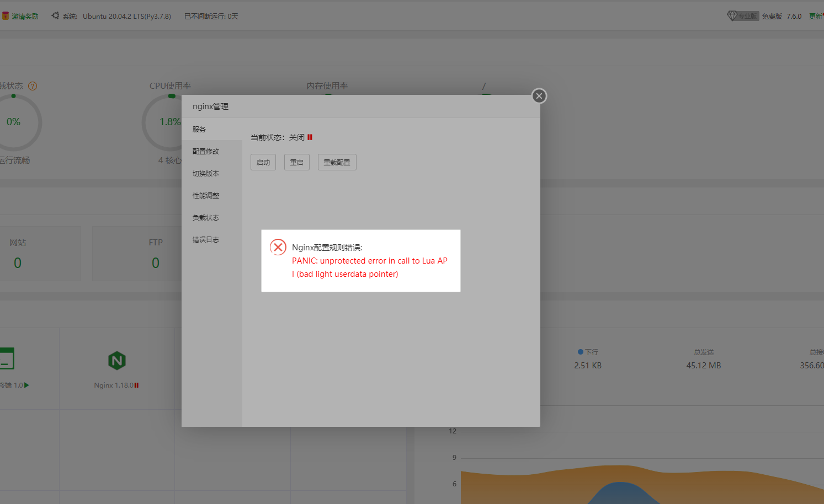This screenshot has height=504, width=824.
Task: Open the FTP count card
Action: (136, 254)
